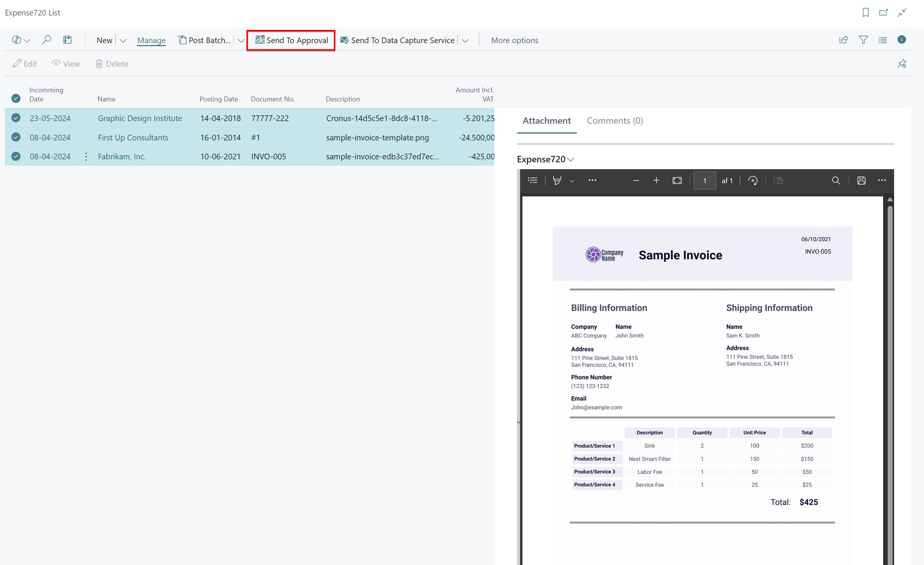
Task: Click the zoom in button in PDF viewer
Action: [x=656, y=180]
